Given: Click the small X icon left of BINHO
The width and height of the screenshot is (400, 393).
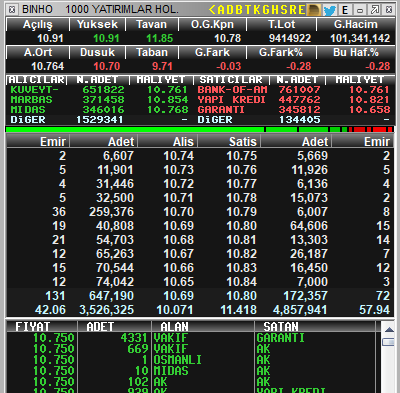Looking at the screenshot, I should 12,10.
